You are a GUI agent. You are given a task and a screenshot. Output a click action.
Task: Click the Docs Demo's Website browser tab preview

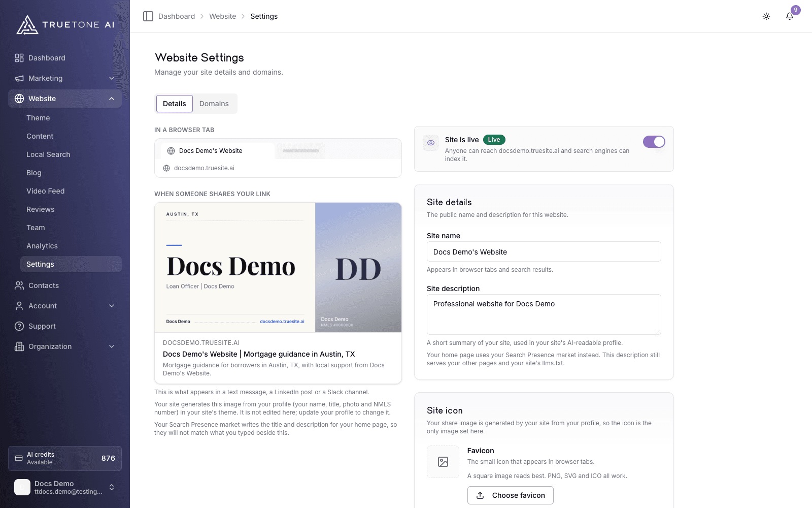pyautogui.click(x=218, y=151)
